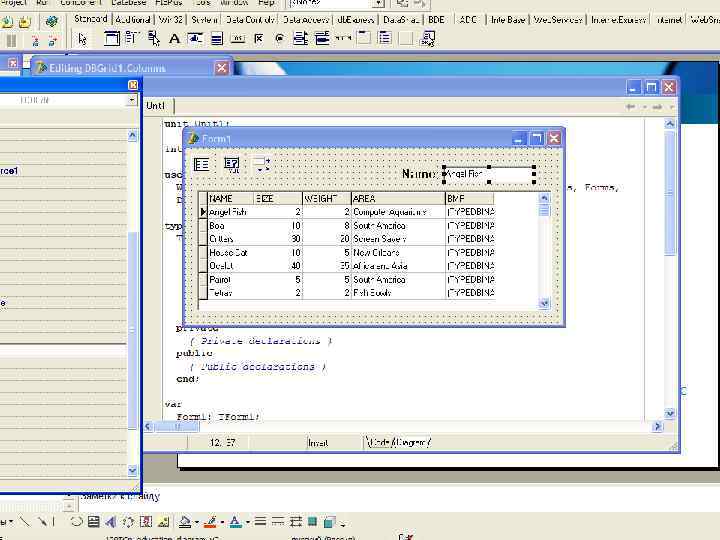This screenshot has width=720, height=540.
Task: Open the dropdown next to the editor forward arrow
Action: pyautogui.click(x=671, y=107)
